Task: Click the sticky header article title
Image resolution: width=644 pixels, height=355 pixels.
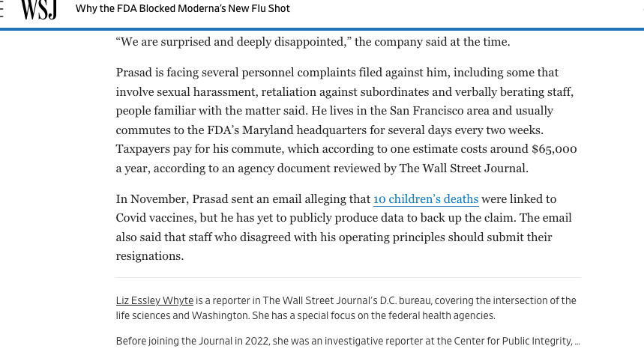Action: [x=182, y=9]
